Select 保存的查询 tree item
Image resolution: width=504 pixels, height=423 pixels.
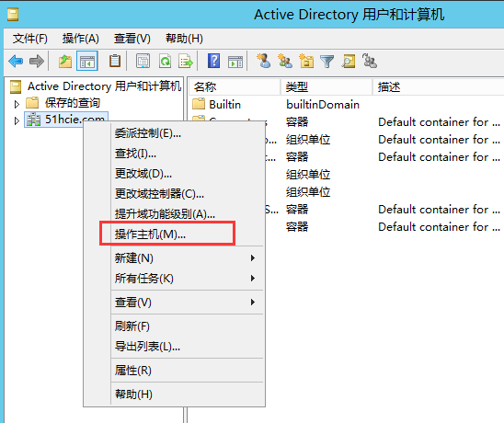73,103
